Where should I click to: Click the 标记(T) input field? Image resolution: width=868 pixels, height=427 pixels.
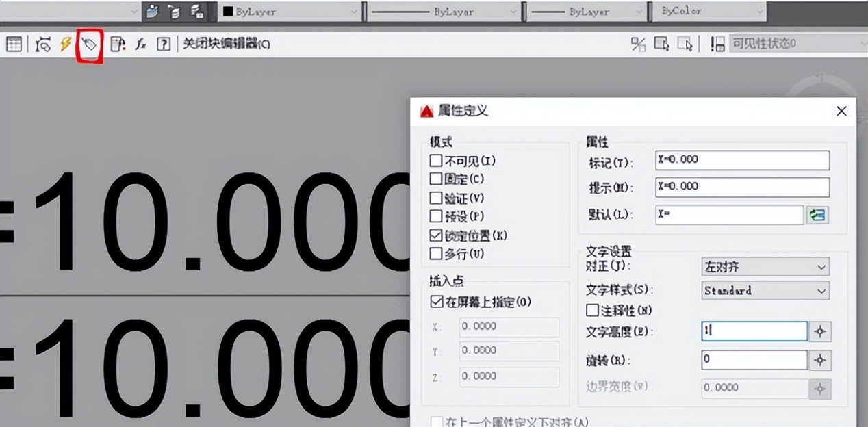(x=742, y=160)
